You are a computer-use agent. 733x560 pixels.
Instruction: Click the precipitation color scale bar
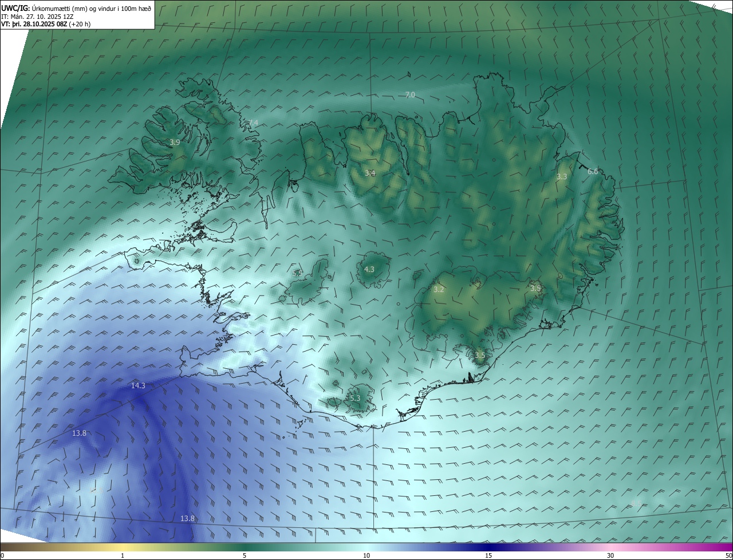(366, 547)
